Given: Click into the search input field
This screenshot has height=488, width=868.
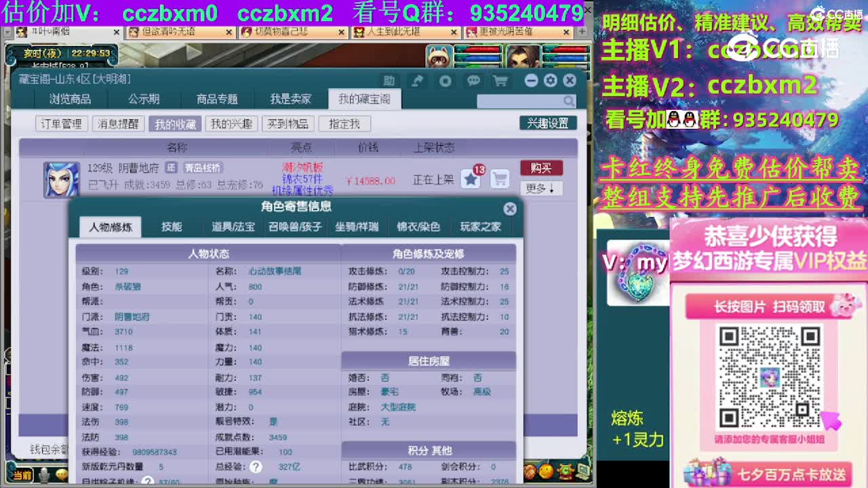Looking at the screenshot, I should [519, 101].
